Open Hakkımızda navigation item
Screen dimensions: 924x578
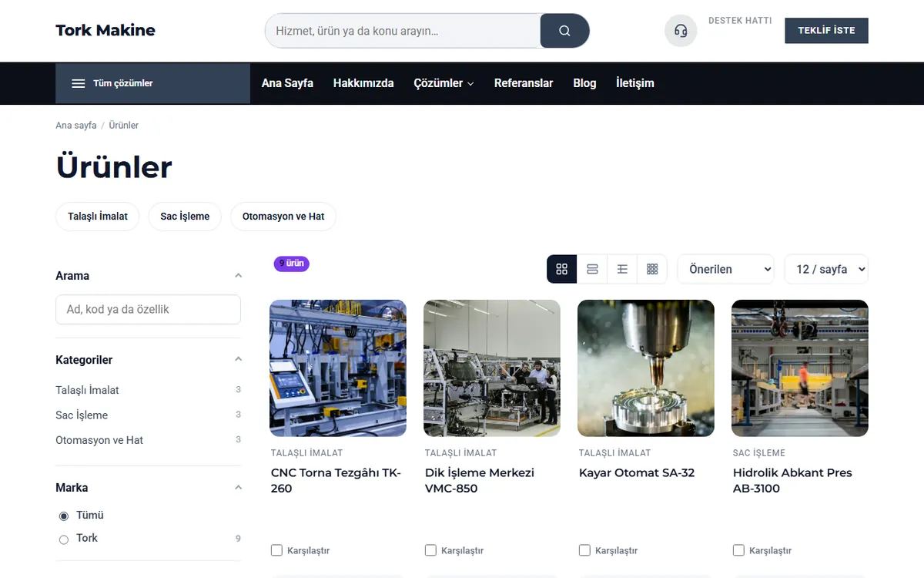tap(363, 83)
